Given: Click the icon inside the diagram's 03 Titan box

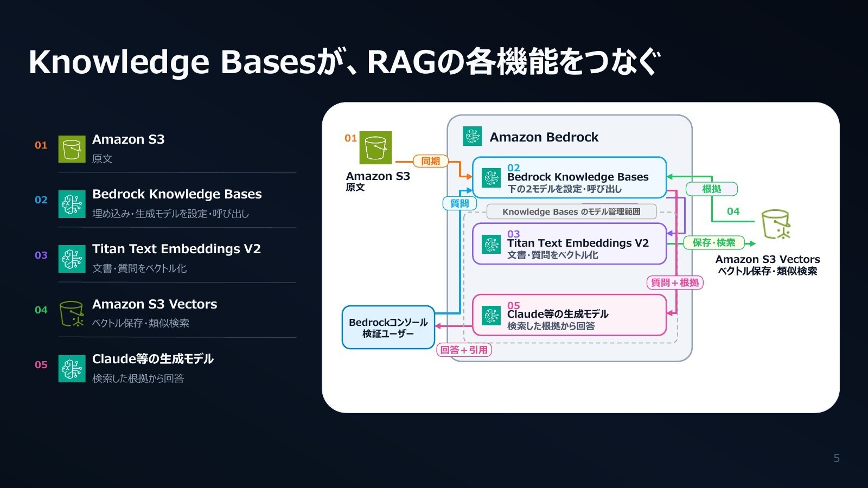Looking at the screenshot, I should (492, 244).
